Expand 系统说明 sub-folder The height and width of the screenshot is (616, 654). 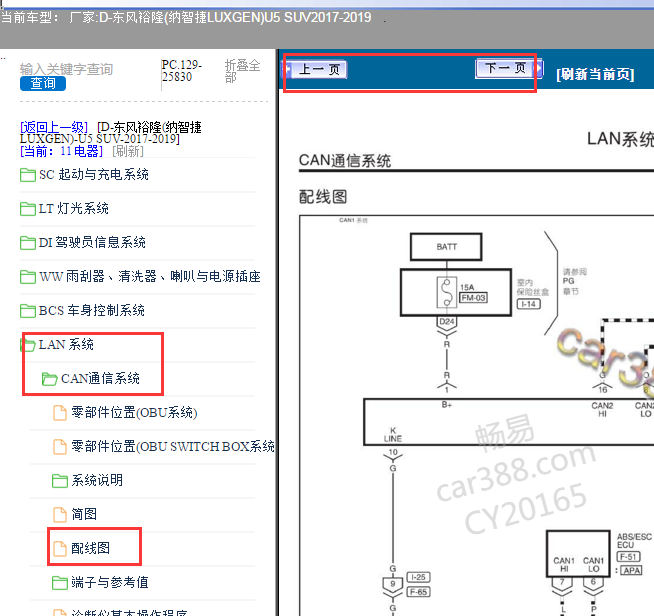[x=97, y=480]
